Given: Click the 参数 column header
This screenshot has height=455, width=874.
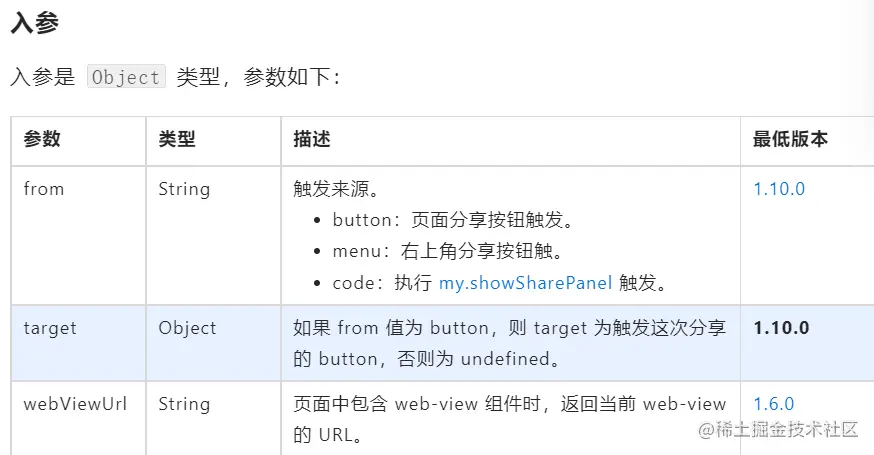Looking at the screenshot, I should (x=42, y=139).
